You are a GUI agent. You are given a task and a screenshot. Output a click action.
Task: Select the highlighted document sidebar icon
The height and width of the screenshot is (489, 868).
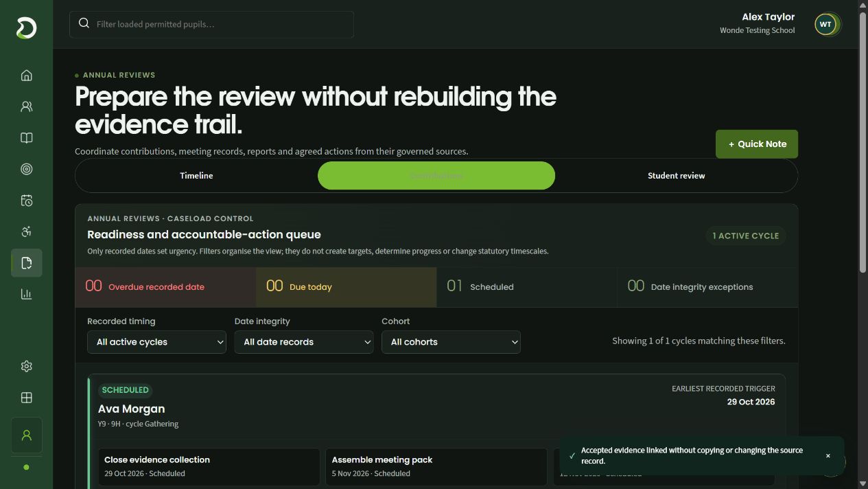click(26, 263)
